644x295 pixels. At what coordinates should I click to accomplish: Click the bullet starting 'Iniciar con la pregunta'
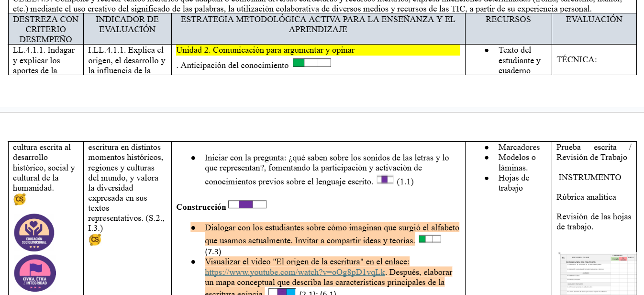point(327,170)
